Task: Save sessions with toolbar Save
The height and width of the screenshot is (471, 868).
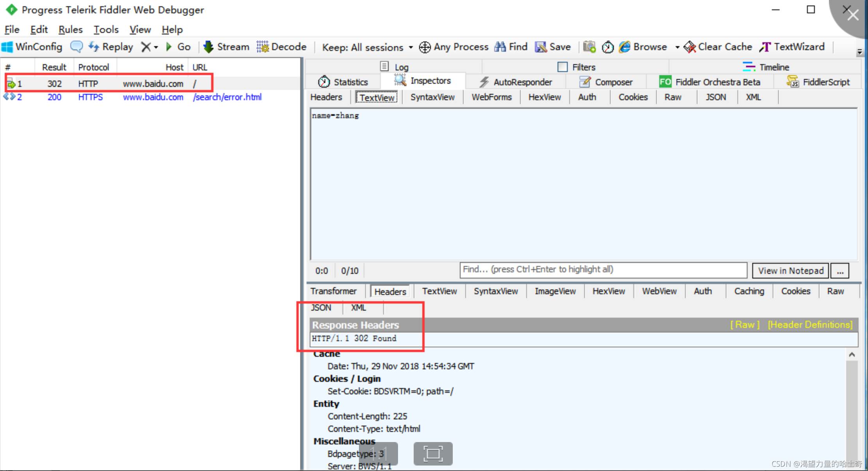Action: point(553,47)
